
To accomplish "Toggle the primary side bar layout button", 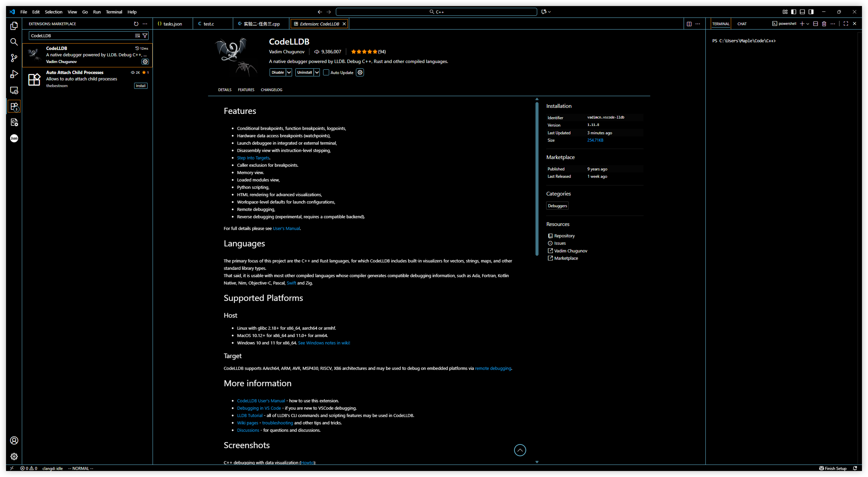I will [794, 12].
